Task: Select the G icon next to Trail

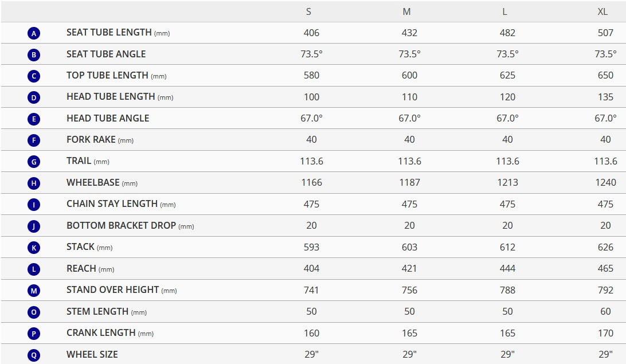Action: (x=33, y=162)
